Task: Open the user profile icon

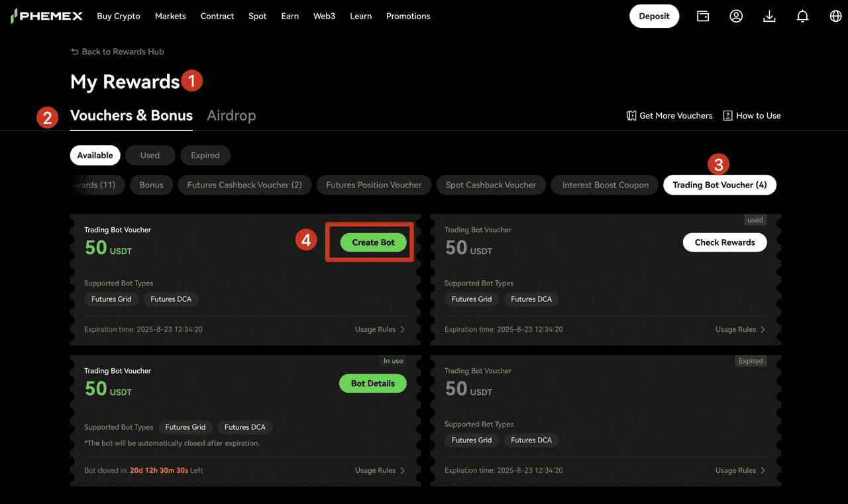Action: pyautogui.click(x=736, y=16)
